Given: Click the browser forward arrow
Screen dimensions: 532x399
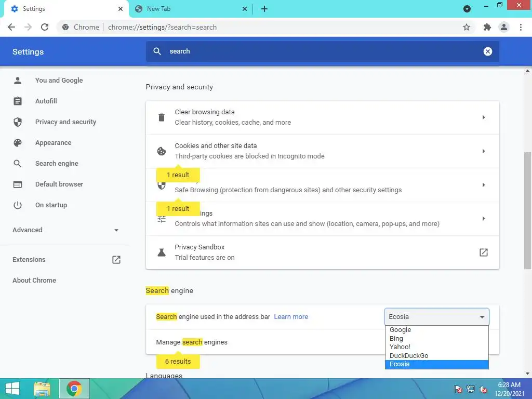Looking at the screenshot, I should pyautogui.click(x=28, y=27).
